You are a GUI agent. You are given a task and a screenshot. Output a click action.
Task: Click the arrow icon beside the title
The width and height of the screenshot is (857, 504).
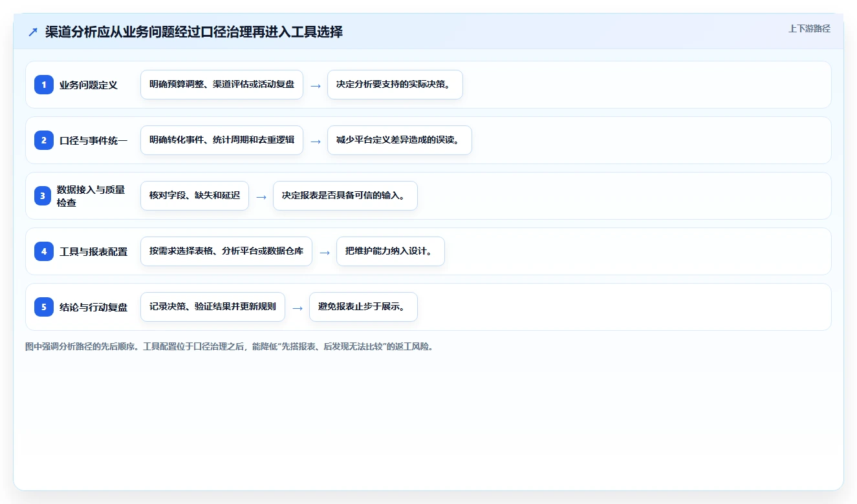click(33, 32)
